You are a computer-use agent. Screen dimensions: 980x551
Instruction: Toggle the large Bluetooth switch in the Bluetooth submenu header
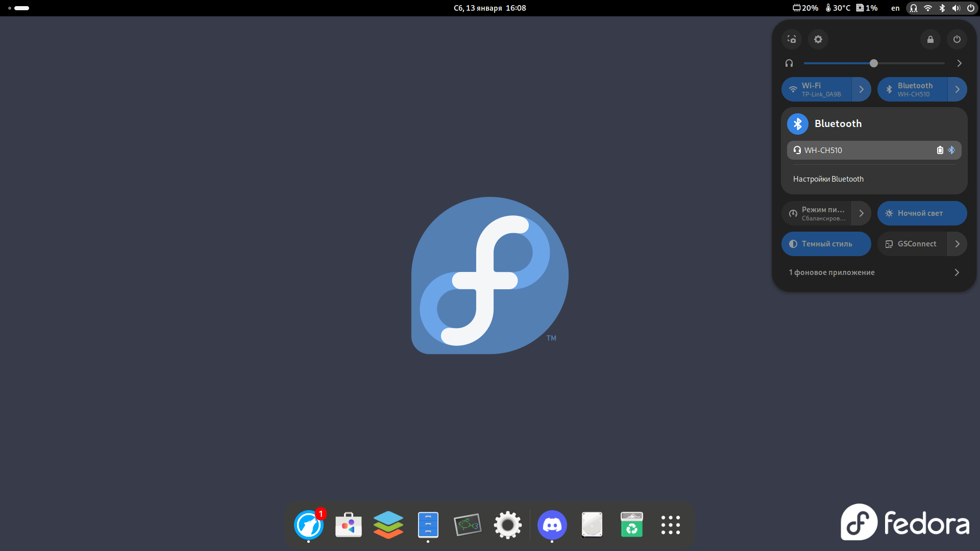click(x=798, y=123)
